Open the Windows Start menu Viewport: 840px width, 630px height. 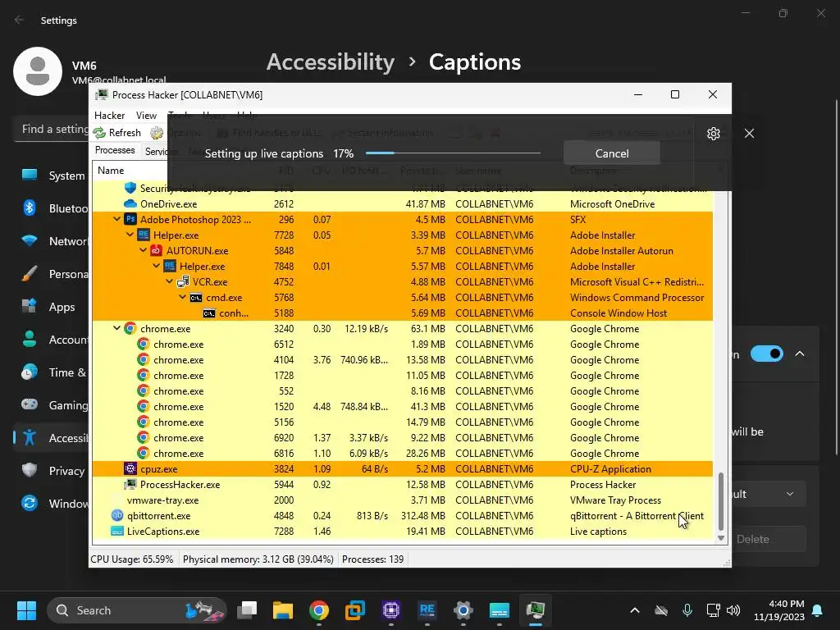coord(26,610)
